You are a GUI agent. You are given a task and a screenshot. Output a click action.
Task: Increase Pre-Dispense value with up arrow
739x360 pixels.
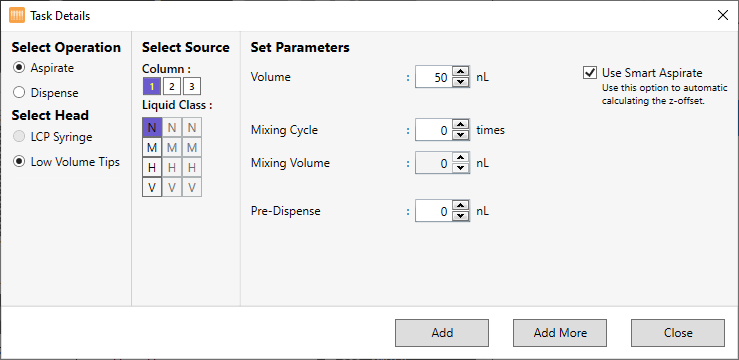pos(460,205)
